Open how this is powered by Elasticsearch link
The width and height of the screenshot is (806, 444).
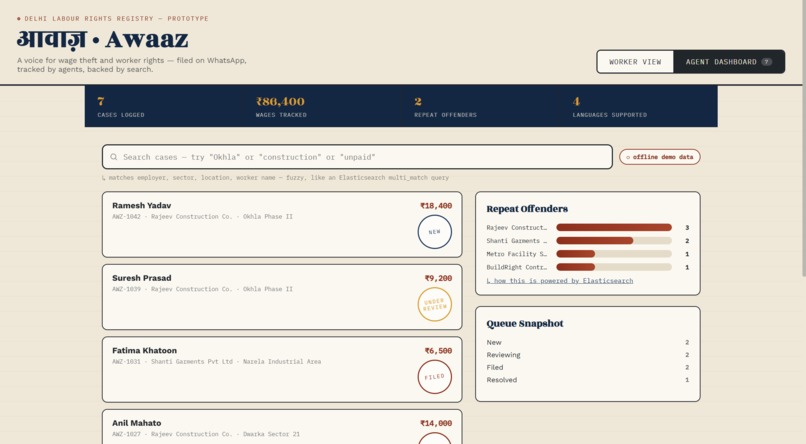pos(560,281)
